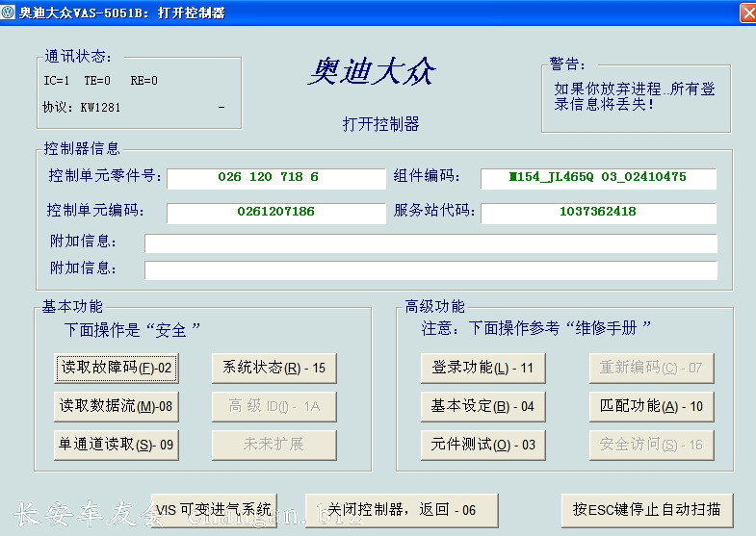Open 匹配功能(A) - 10

(x=651, y=406)
